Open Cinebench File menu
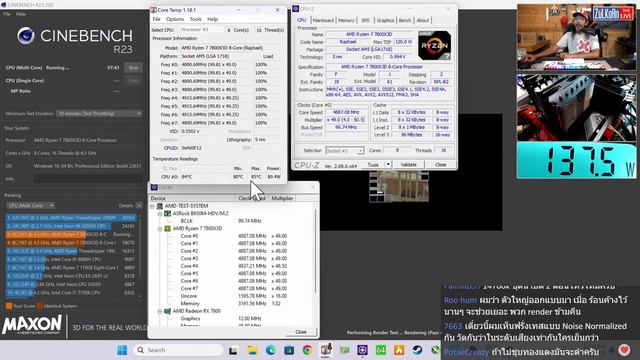Screen dimensions: 640x360 click(x=7, y=14)
